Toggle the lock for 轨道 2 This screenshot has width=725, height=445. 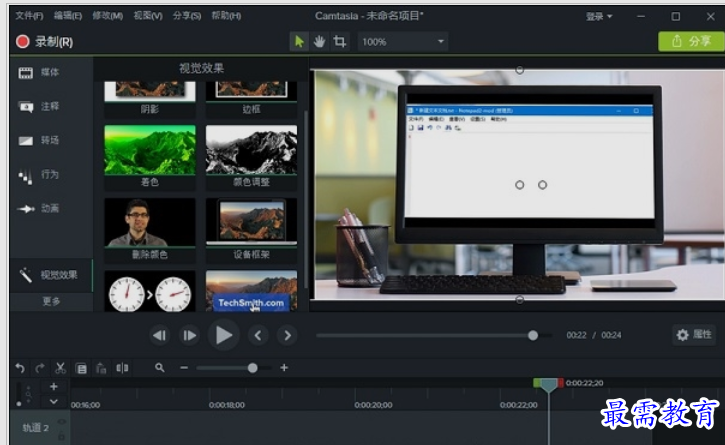[61, 436]
